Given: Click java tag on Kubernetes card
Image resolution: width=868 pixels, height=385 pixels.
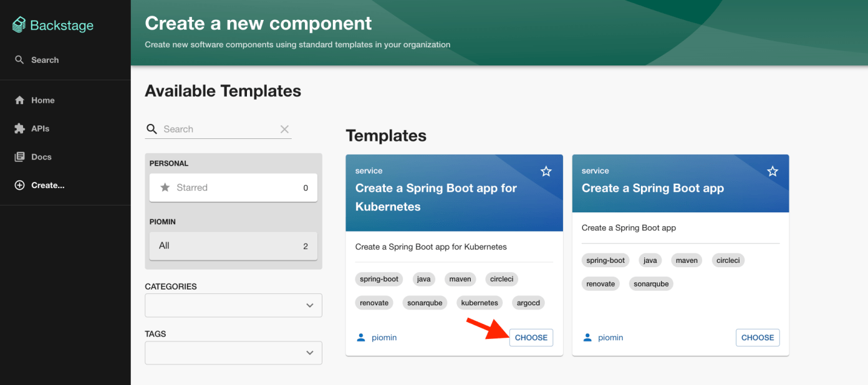Looking at the screenshot, I should coord(424,279).
